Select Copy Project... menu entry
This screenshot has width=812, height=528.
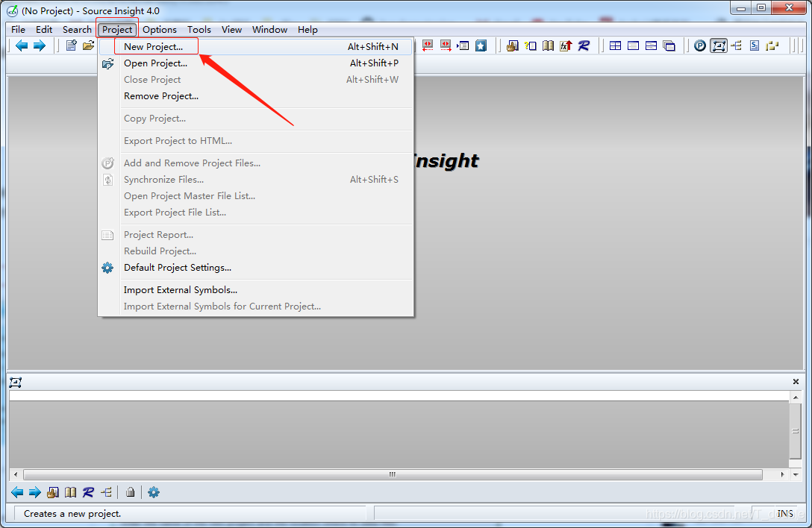pos(256,119)
